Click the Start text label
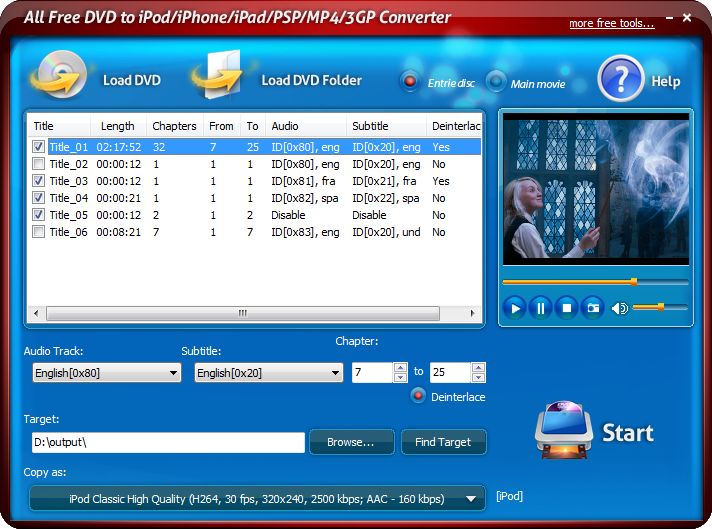This screenshot has width=712, height=529. click(628, 432)
